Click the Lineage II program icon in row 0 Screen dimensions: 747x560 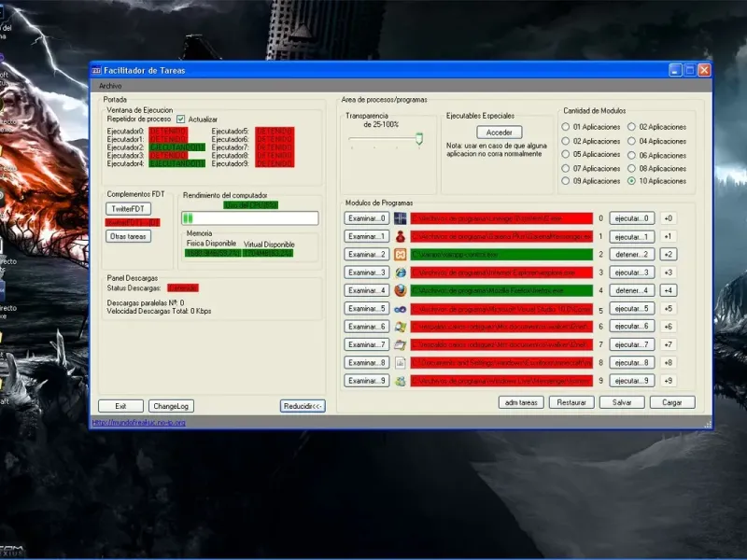point(401,218)
